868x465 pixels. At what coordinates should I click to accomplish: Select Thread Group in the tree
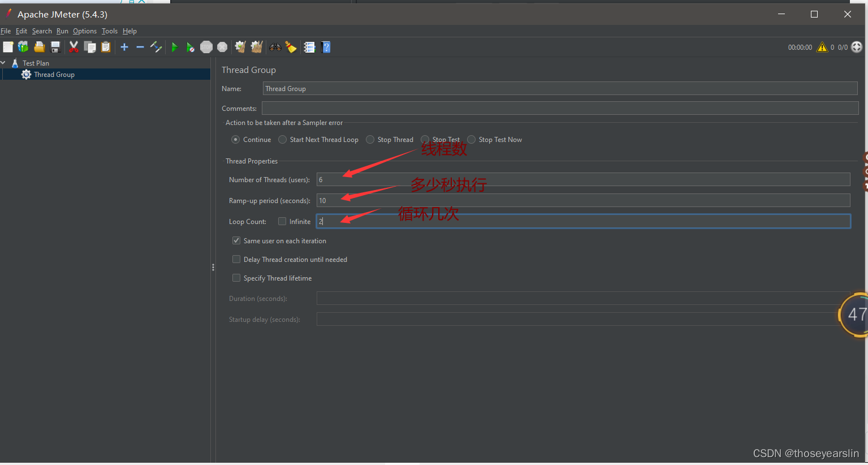click(x=54, y=74)
